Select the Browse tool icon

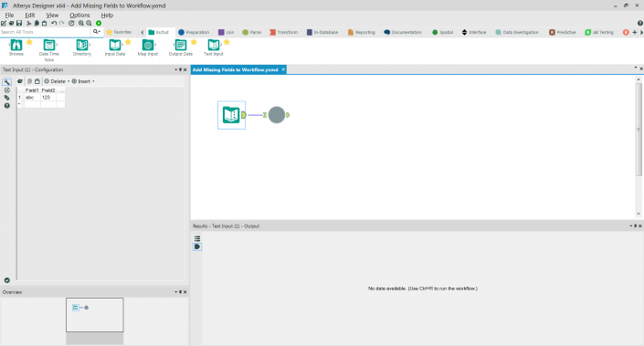point(16,45)
